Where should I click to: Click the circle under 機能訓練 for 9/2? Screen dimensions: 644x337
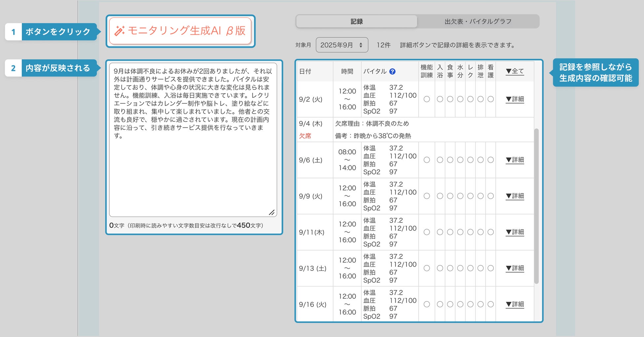(x=427, y=99)
